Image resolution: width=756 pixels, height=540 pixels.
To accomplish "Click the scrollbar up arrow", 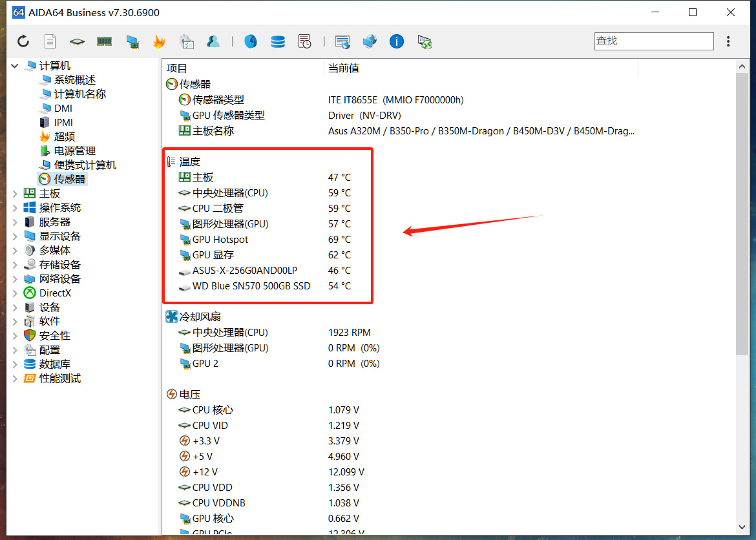I will (742, 66).
